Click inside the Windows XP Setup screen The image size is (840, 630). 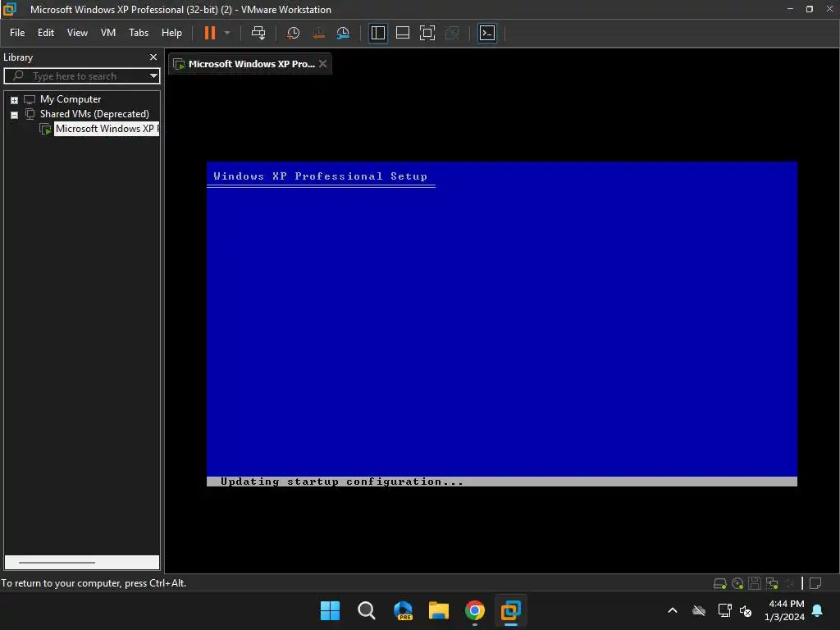[502, 323]
